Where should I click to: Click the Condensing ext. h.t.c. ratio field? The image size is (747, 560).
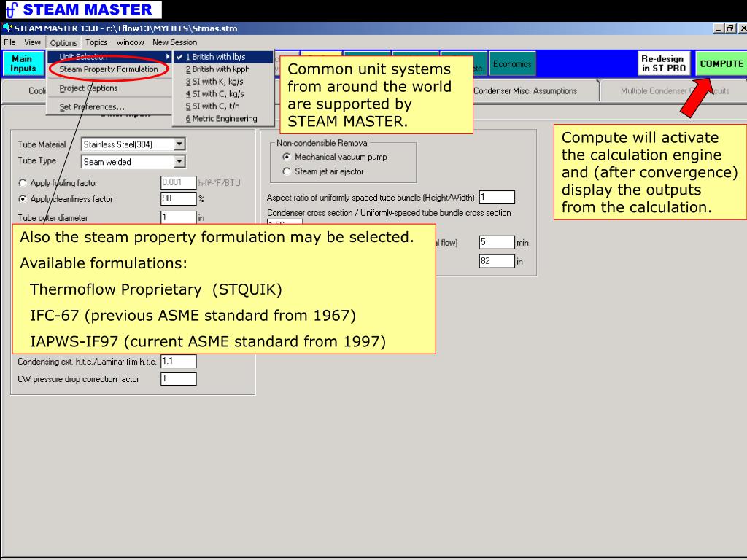(x=178, y=361)
